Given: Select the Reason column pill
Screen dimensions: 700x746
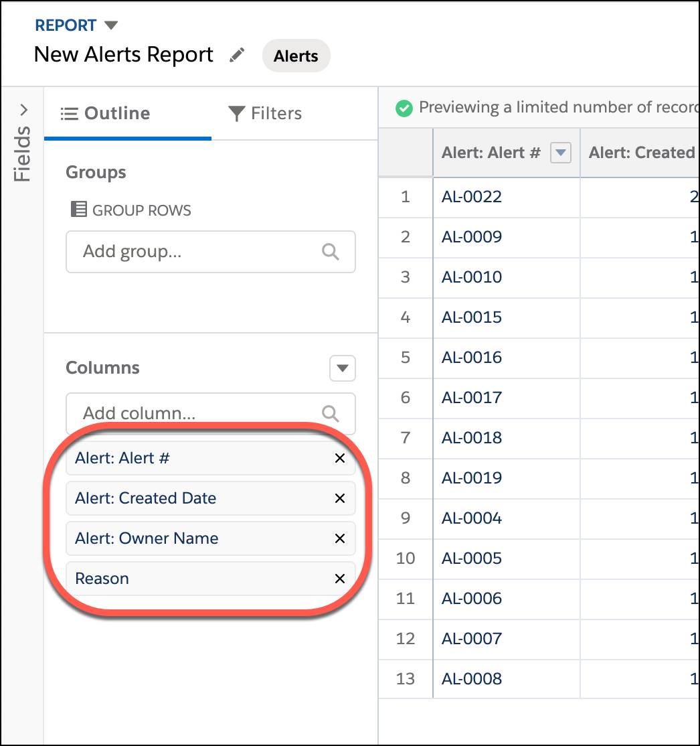Looking at the screenshot, I should [x=211, y=579].
